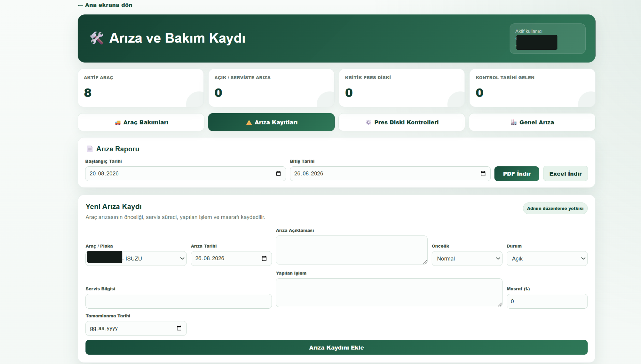Click the gear icon in Pres Diski Kontrolleri
This screenshot has width=641, height=364.
point(368,122)
